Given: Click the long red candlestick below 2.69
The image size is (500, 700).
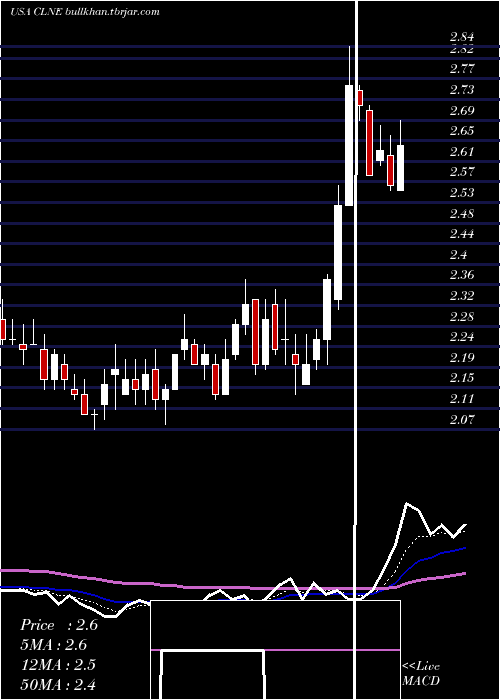Looking at the screenshot, I should (x=370, y=143).
